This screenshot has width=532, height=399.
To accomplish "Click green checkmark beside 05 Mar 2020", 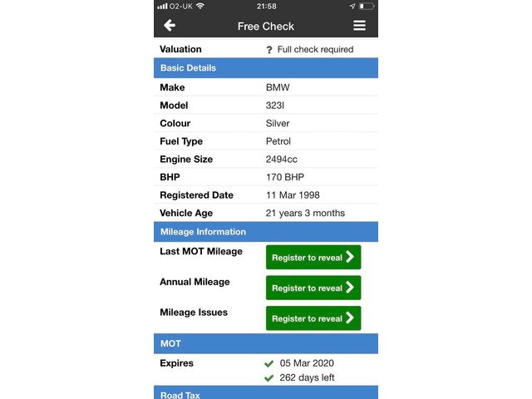I will coord(269,363).
